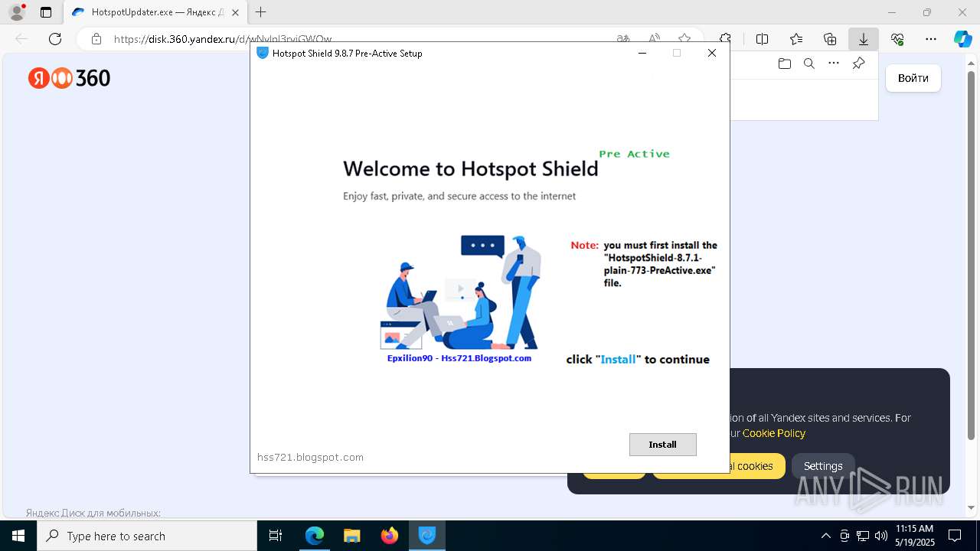Launch Firefox from taskbar
This screenshot has height=551, width=980.
[390, 536]
